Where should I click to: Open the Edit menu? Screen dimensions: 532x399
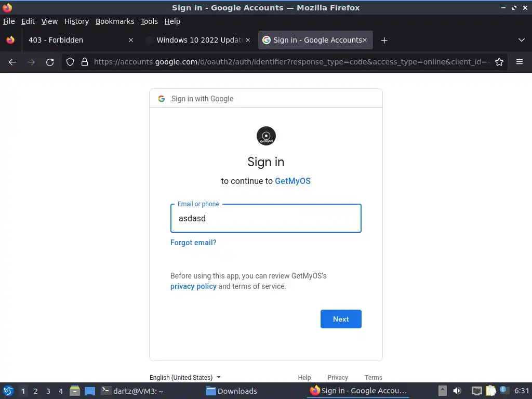[28, 21]
